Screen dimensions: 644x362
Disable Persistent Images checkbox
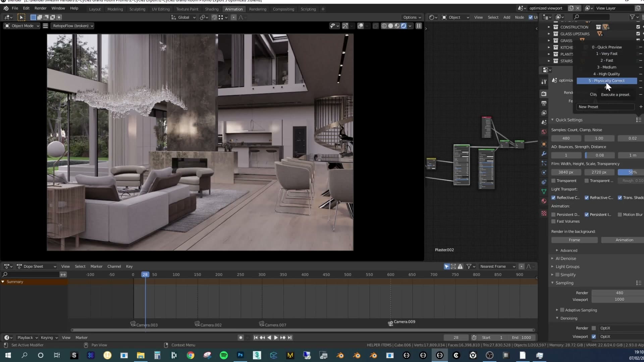pyautogui.click(x=587, y=215)
